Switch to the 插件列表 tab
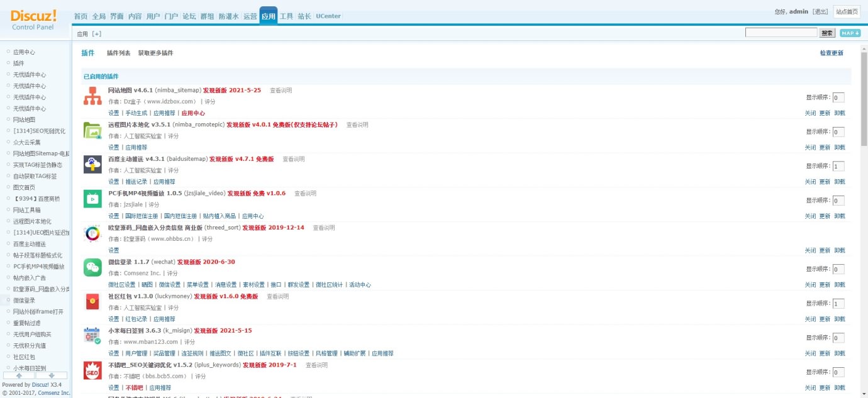Screen dimensions: 868x398 pos(119,53)
